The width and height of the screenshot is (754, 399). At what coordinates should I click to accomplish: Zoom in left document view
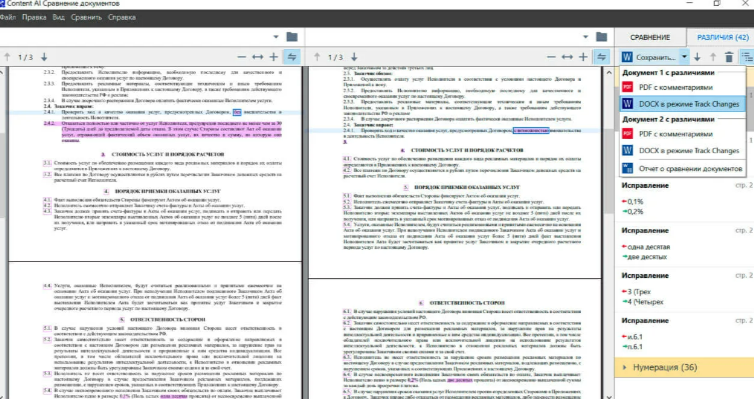pos(274,57)
